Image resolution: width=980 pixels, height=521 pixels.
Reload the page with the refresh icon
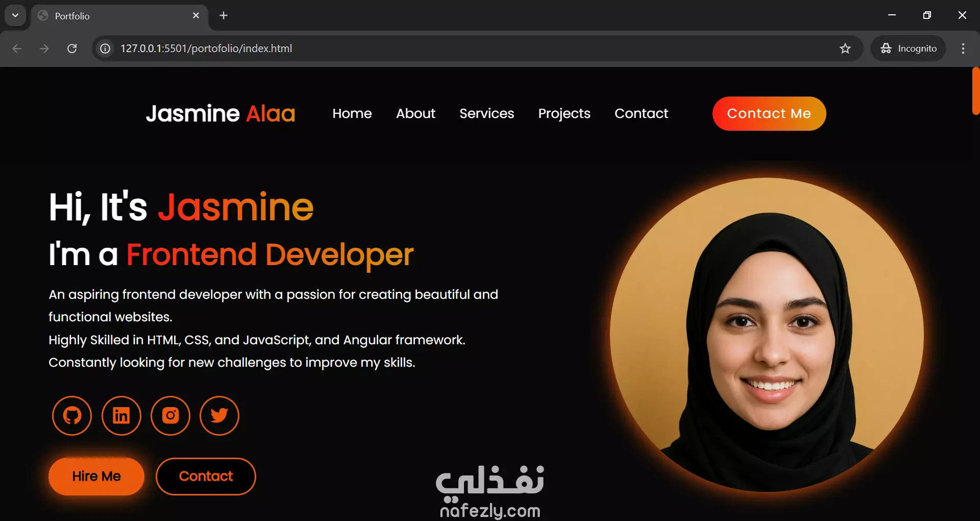pos(72,49)
